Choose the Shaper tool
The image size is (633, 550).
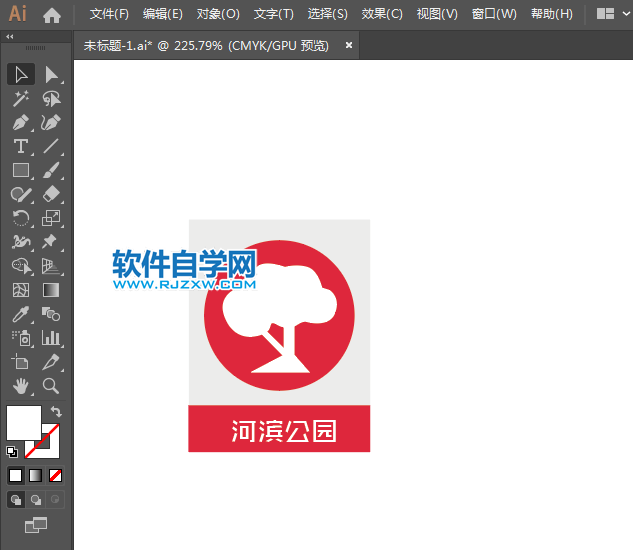[x=21, y=194]
